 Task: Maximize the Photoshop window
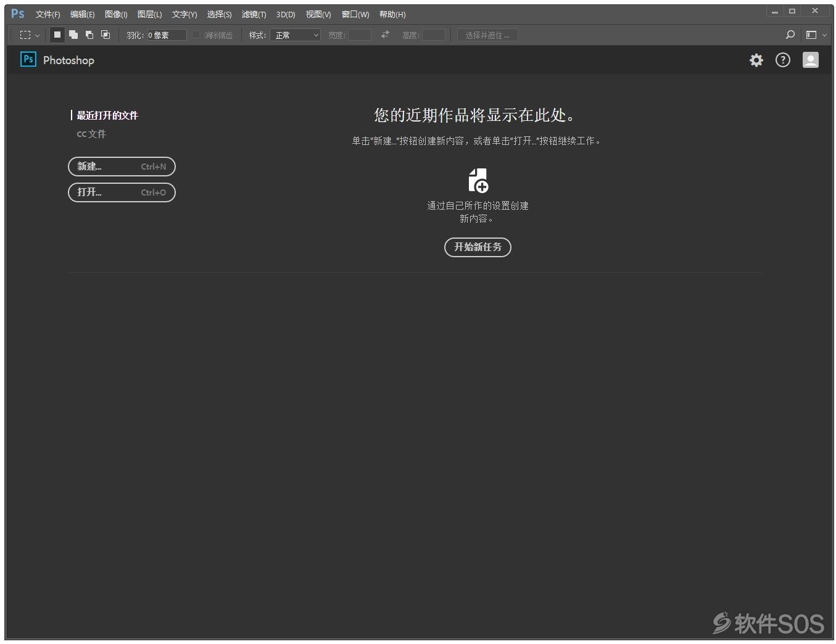pos(792,11)
